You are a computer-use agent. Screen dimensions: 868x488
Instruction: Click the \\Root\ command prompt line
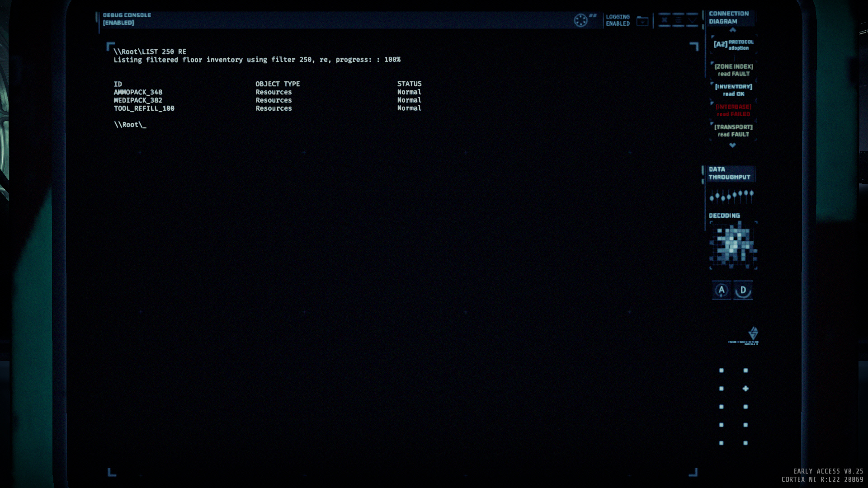coord(130,125)
